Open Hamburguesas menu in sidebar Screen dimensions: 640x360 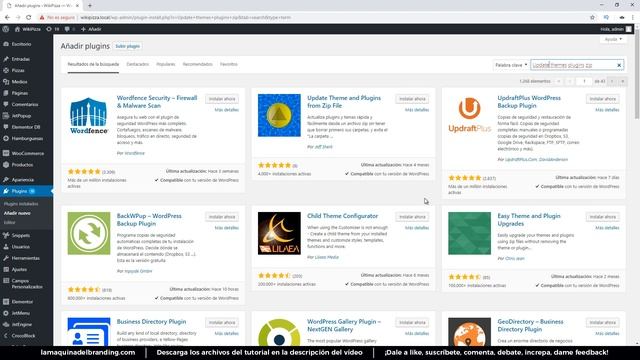[26, 138]
